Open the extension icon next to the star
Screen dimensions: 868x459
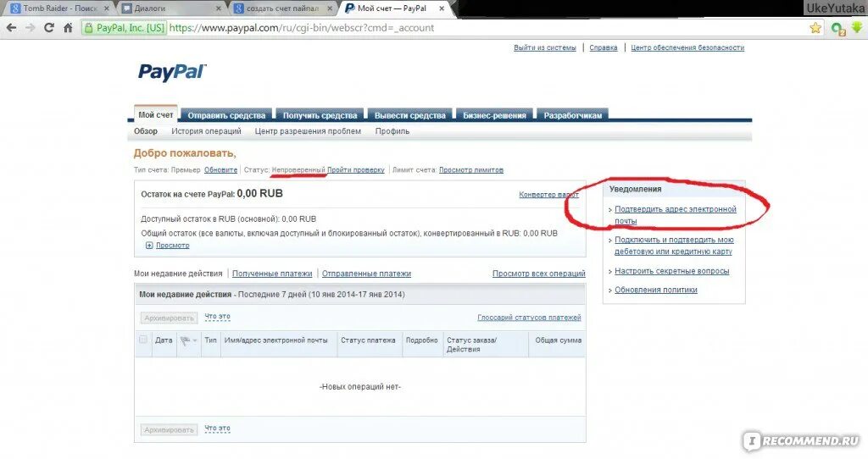pos(837,28)
